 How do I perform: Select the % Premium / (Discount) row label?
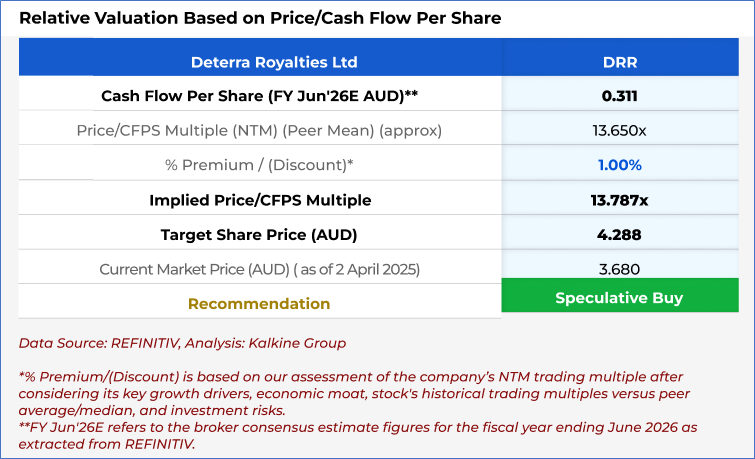coord(259,165)
